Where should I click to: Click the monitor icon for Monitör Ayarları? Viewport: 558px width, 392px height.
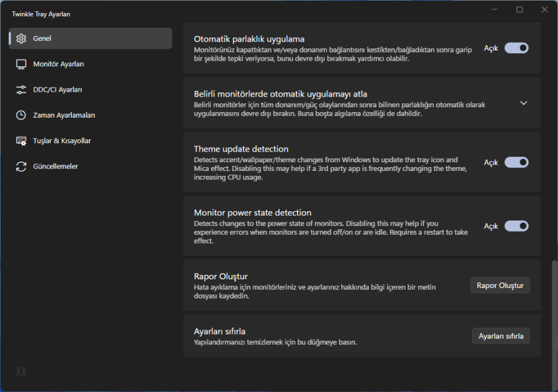point(21,64)
